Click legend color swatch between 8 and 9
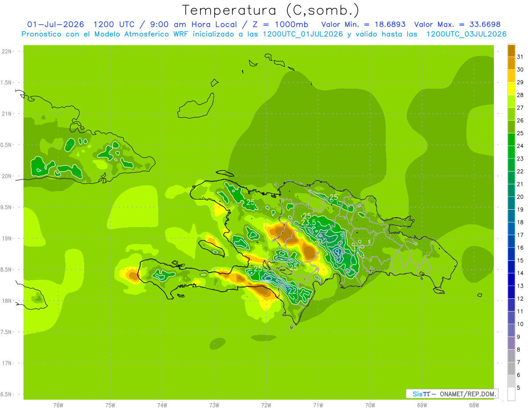This screenshot has height=411, width=532. 511,343
